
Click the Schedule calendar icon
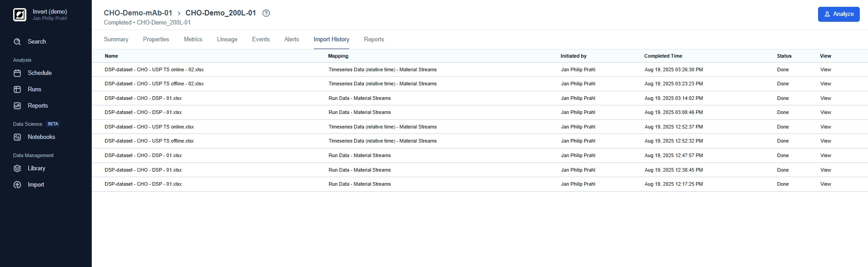(17, 73)
